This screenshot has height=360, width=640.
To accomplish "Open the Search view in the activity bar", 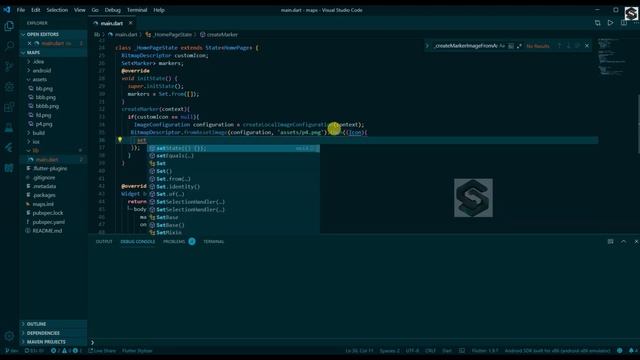I will tap(9, 46).
